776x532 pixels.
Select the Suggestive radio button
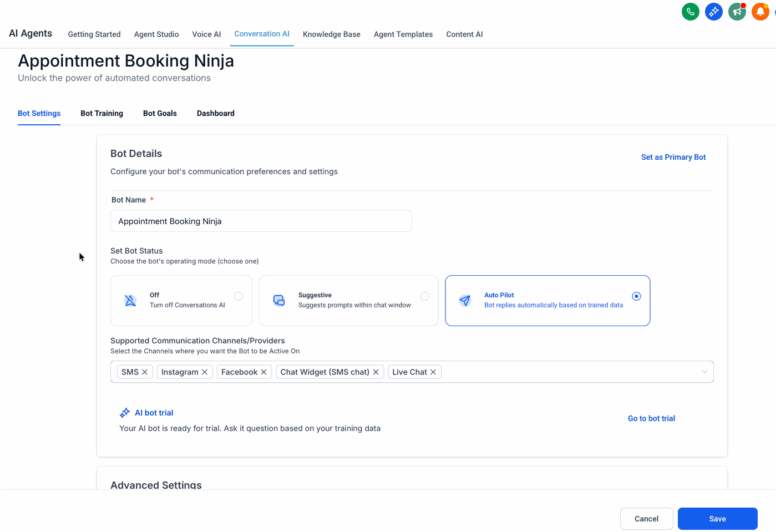click(x=424, y=296)
